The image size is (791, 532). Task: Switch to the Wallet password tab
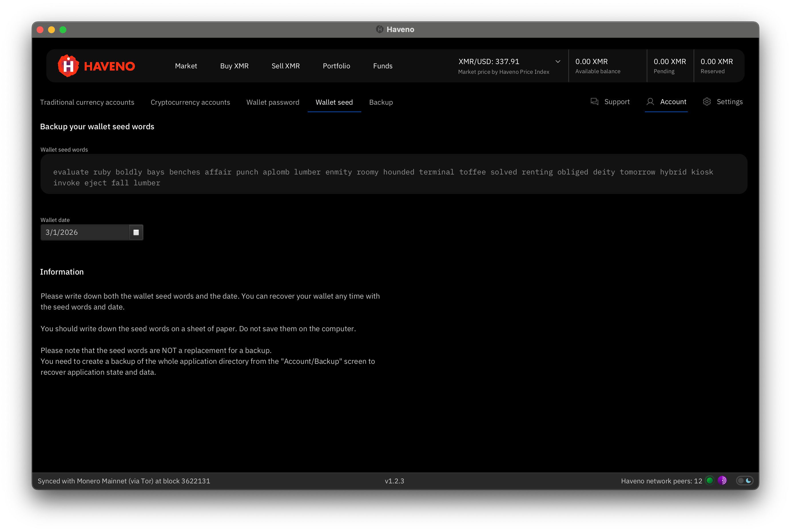click(273, 102)
